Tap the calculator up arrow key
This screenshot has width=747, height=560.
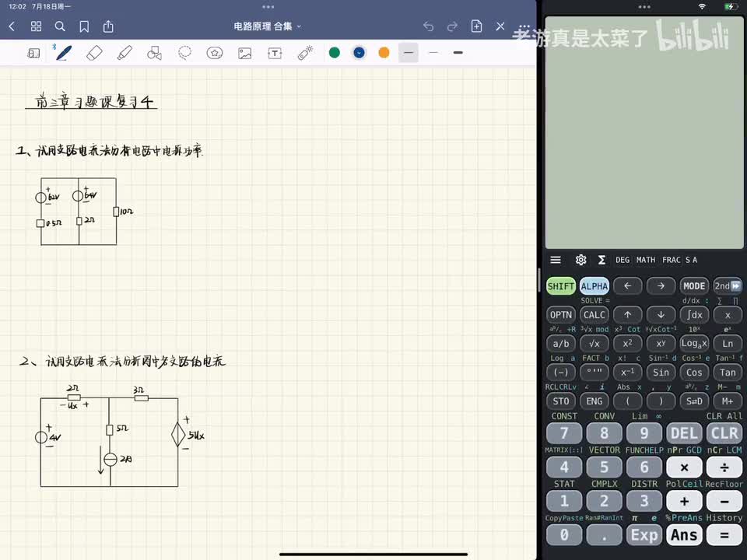pos(627,315)
